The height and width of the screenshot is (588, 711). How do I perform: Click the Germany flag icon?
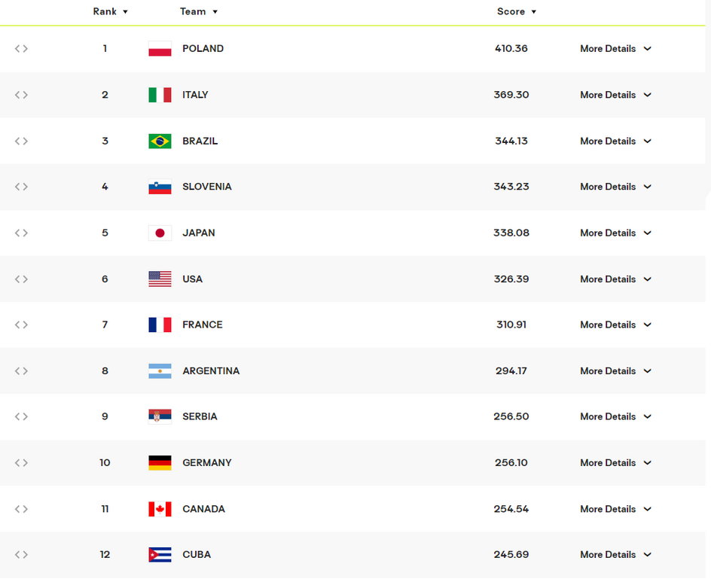click(160, 462)
